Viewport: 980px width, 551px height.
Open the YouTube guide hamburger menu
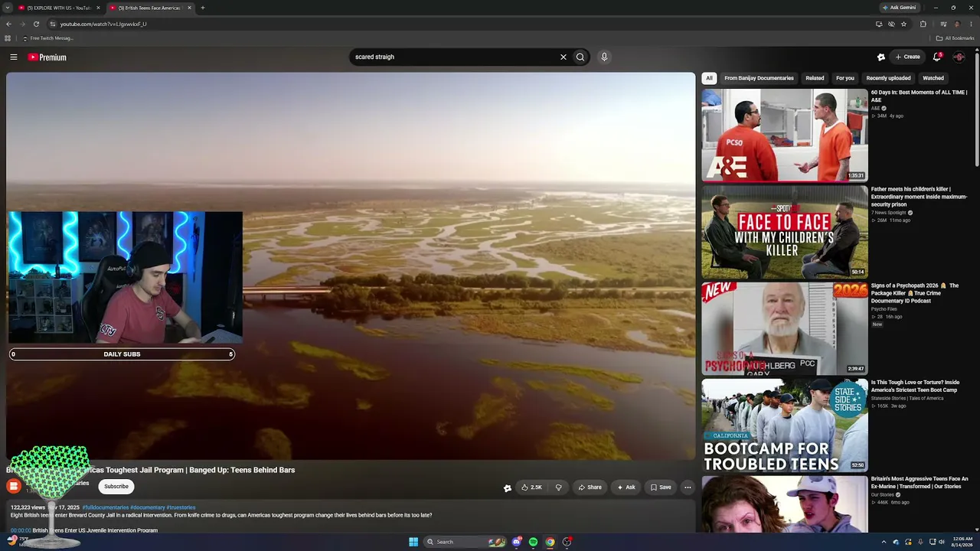(14, 57)
